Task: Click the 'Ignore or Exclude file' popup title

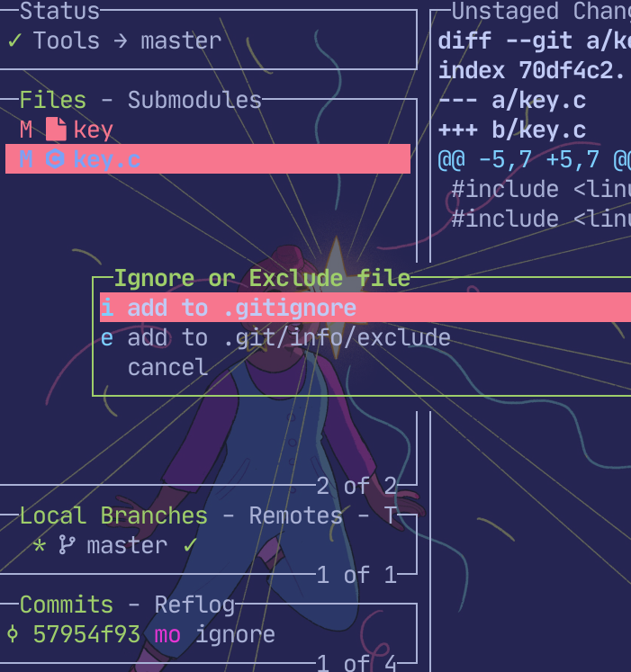Action: (262, 278)
